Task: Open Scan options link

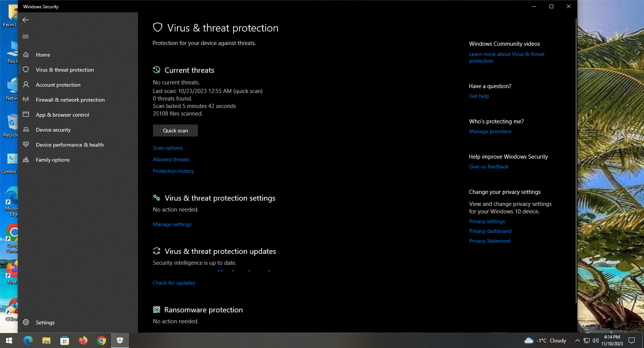Action: (168, 148)
